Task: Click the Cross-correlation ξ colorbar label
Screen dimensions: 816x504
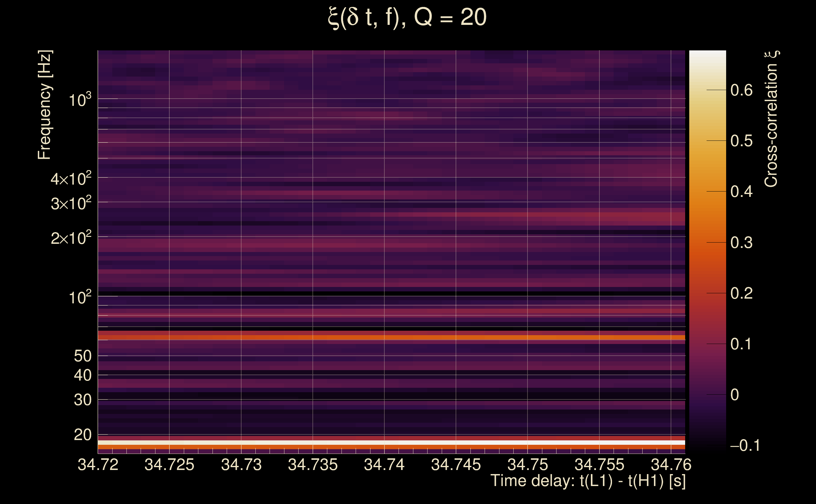Action: tap(772, 119)
